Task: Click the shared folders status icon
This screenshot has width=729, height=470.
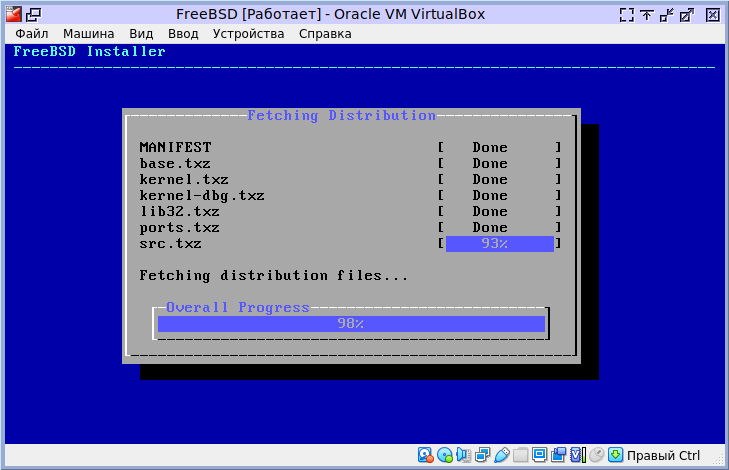Action: coord(520,455)
